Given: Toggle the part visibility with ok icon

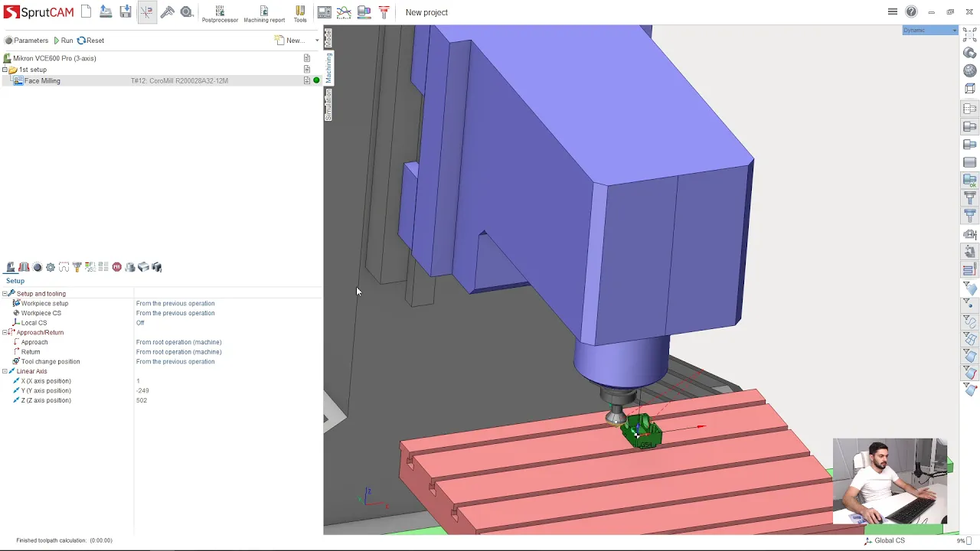Looking at the screenshot, I should [x=970, y=181].
